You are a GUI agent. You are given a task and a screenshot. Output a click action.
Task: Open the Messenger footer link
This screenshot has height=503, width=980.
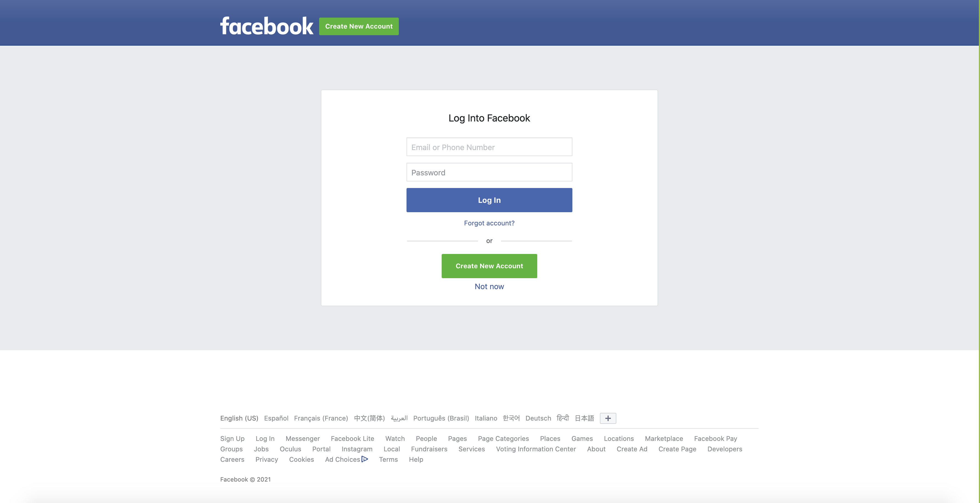point(302,439)
